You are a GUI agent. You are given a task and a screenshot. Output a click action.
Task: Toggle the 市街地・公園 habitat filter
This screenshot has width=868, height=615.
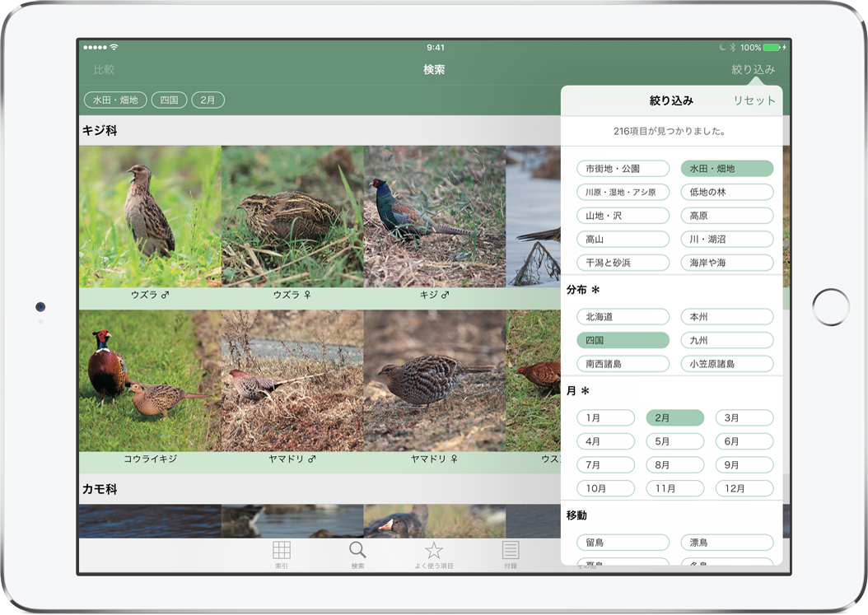pyautogui.click(x=623, y=169)
